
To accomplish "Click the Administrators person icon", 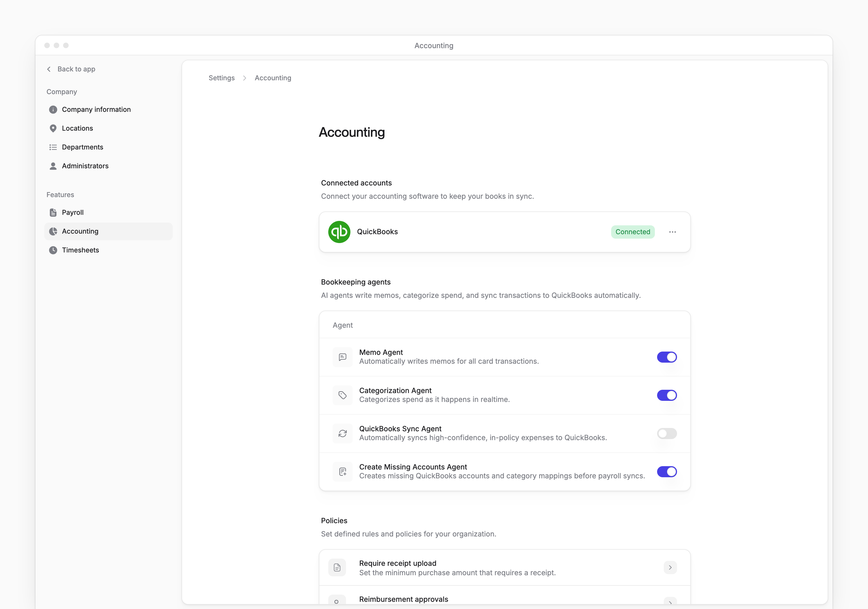I will pyautogui.click(x=53, y=166).
